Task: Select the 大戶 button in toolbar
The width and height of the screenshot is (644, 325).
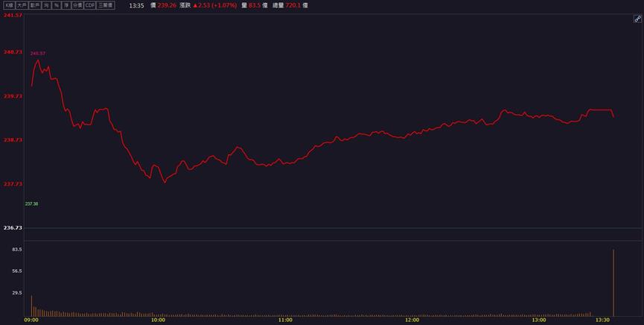Action: 22,5
